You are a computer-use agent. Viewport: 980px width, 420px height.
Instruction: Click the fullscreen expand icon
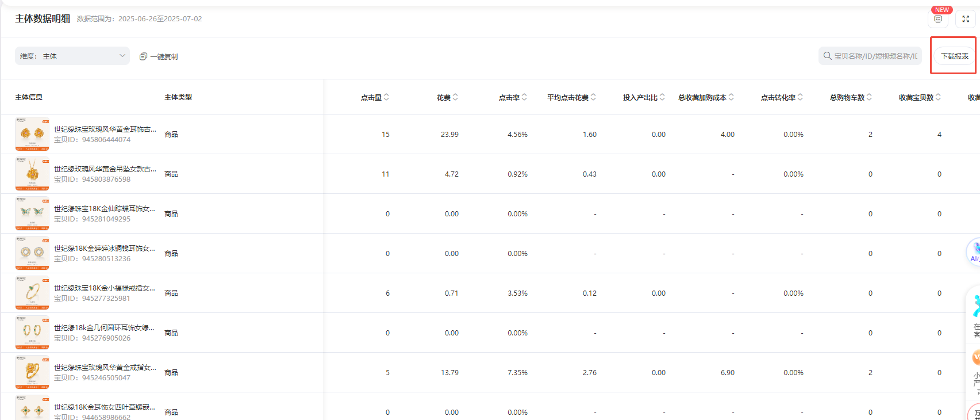coord(966,19)
